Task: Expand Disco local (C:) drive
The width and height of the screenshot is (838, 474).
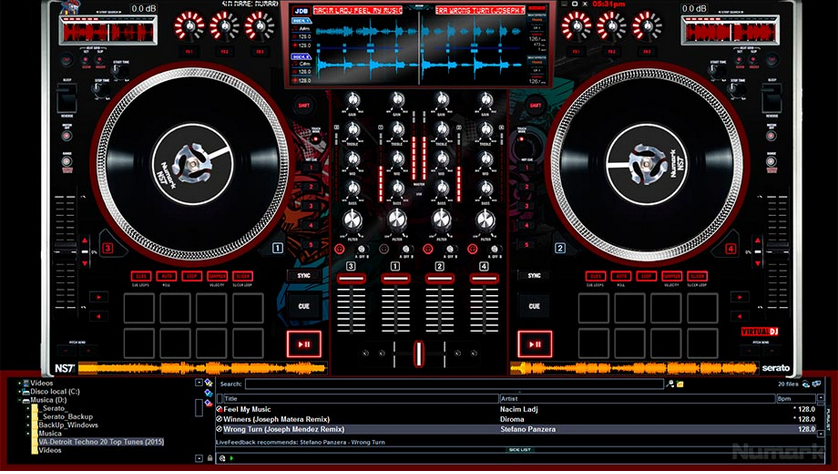Action: pyautogui.click(x=19, y=392)
